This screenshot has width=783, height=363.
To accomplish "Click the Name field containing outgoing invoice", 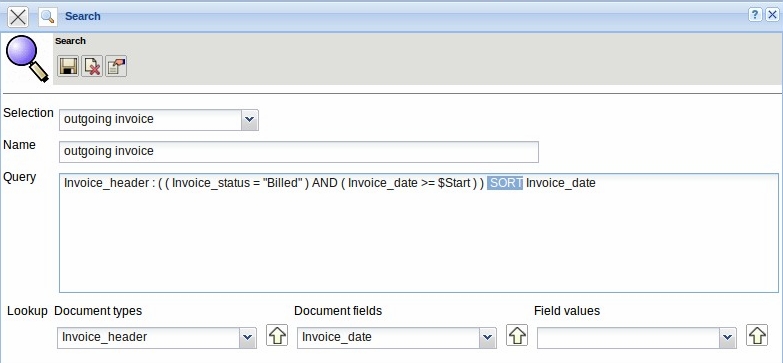I will pyautogui.click(x=299, y=152).
